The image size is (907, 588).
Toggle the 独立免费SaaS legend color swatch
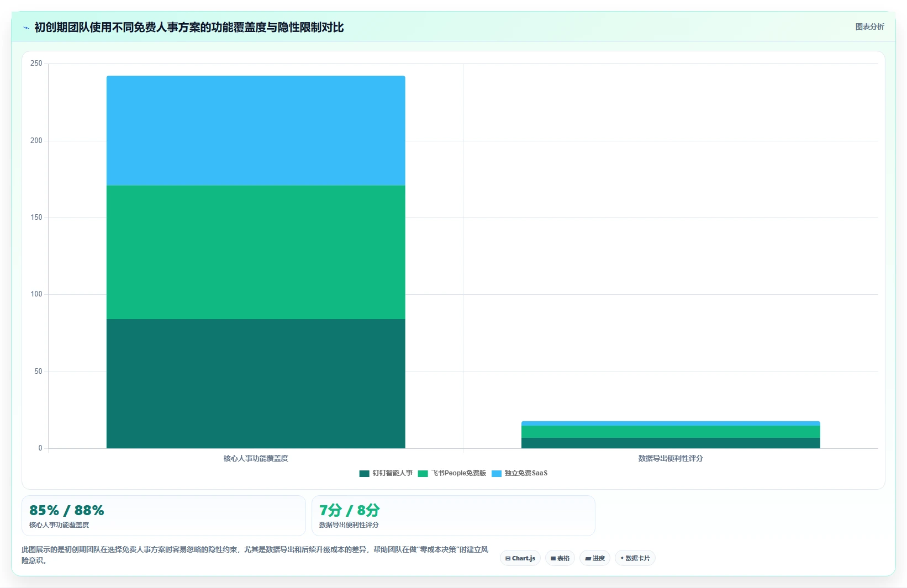point(497,473)
